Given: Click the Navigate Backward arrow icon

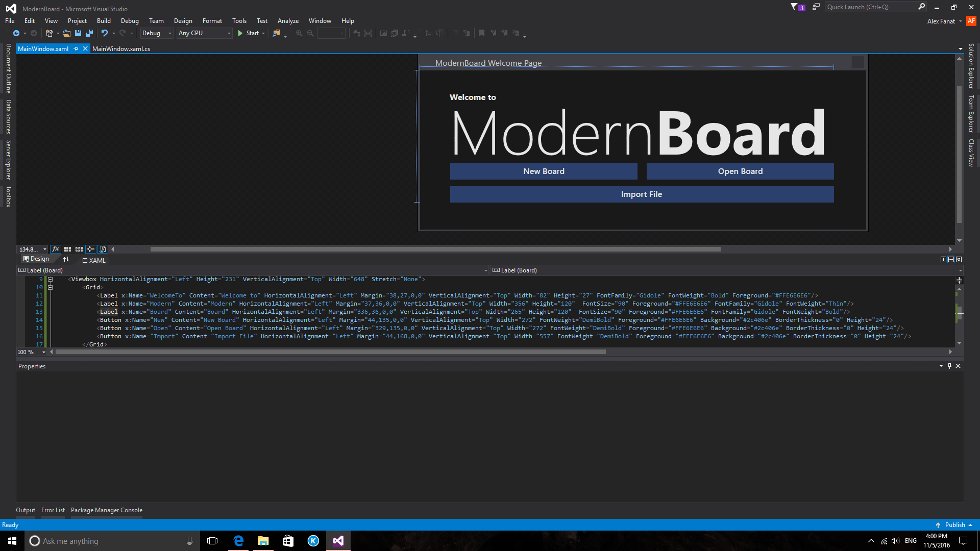Looking at the screenshot, I should (16, 33).
